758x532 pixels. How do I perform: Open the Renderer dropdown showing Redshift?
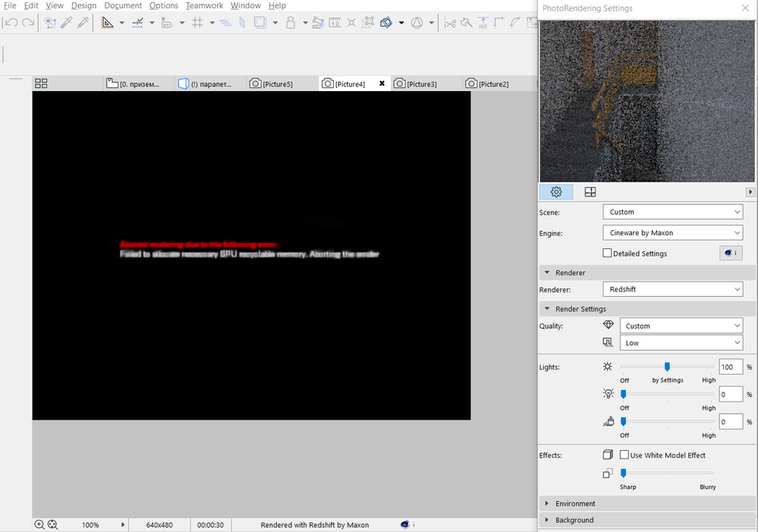672,289
